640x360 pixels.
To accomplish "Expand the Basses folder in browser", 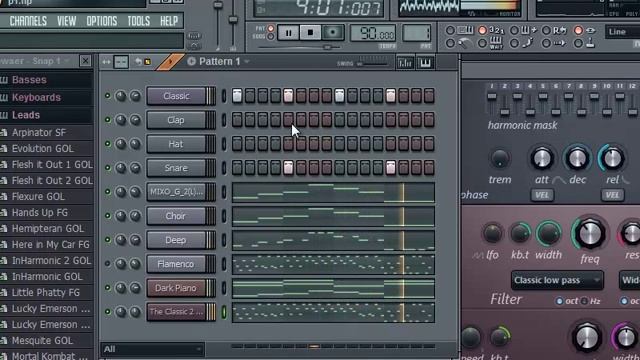I will click(x=29, y=80).
